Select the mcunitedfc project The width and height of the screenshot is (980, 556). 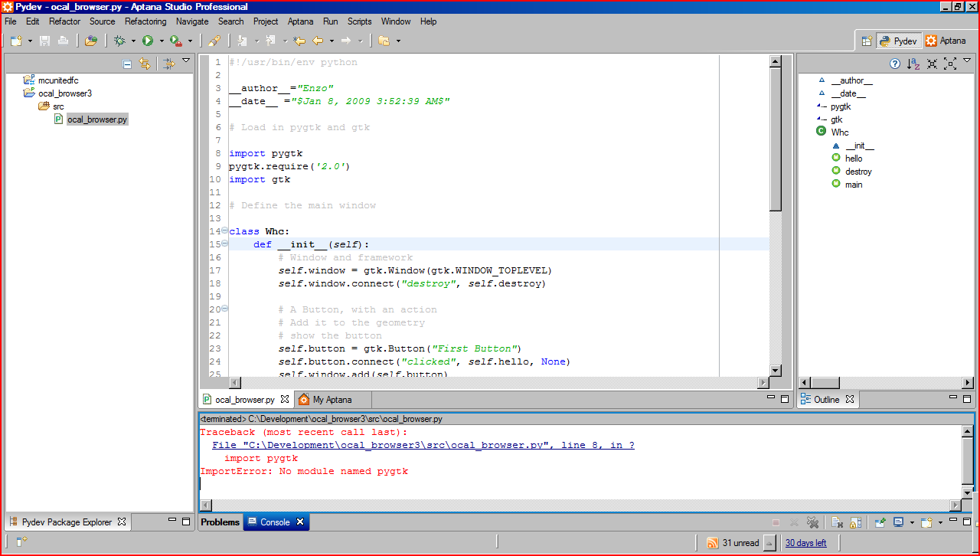coord(57,80)
